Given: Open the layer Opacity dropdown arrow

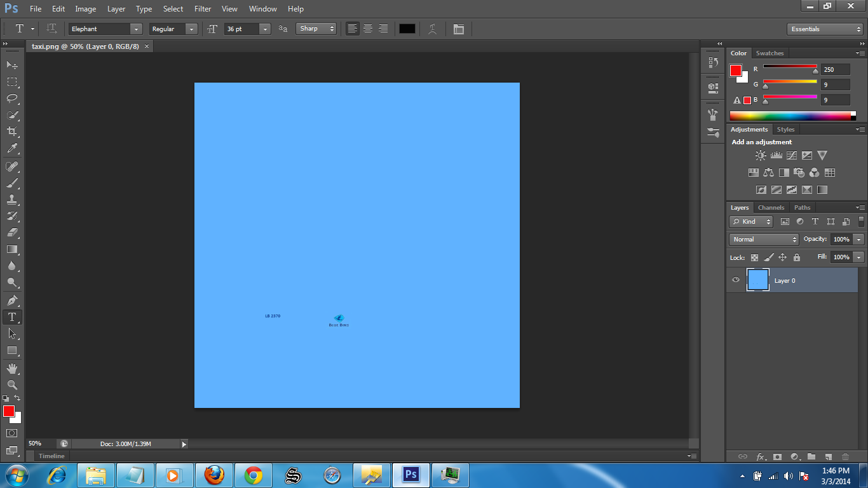Looking at the screenshot, I should point(859,240).
